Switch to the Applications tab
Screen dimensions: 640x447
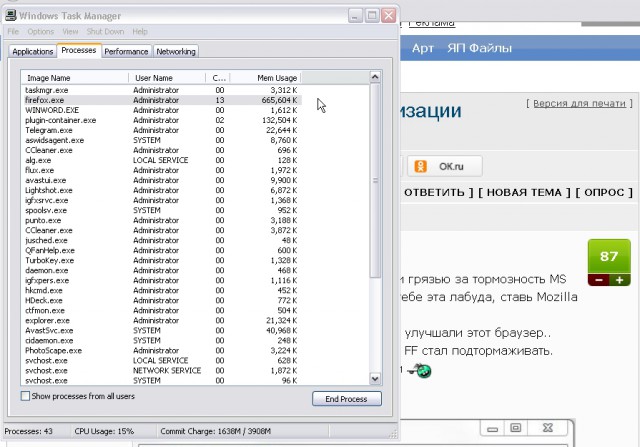pos(33,51)
